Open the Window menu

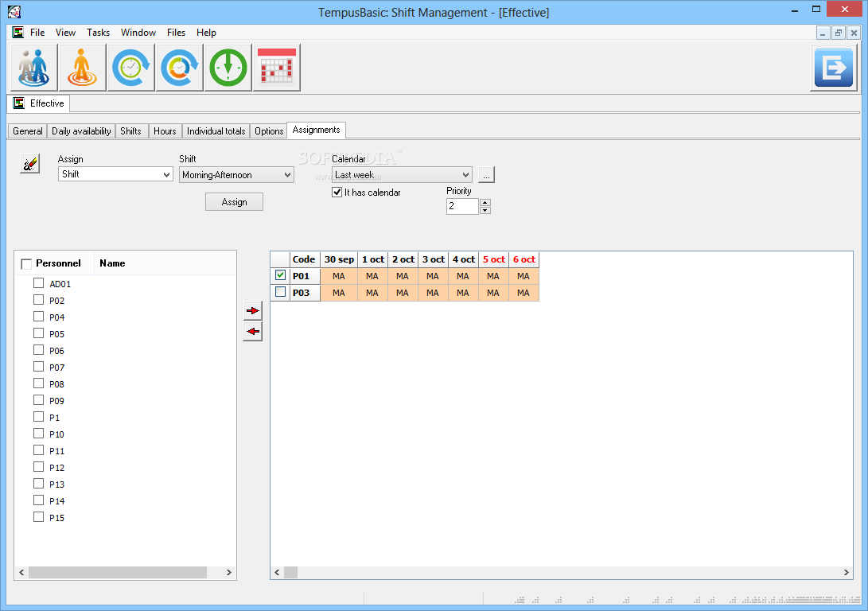coord(138,32)
